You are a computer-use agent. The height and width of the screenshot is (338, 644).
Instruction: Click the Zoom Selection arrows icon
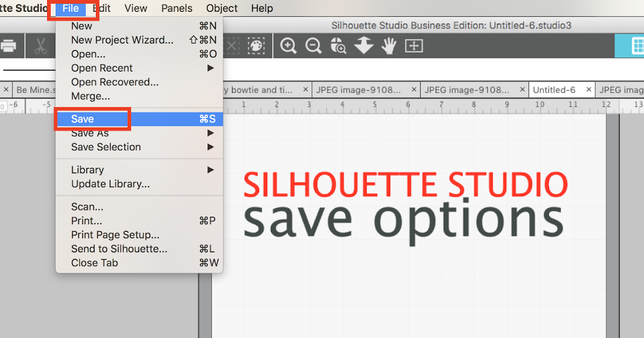pyautogui.click(x=363, y=46)
